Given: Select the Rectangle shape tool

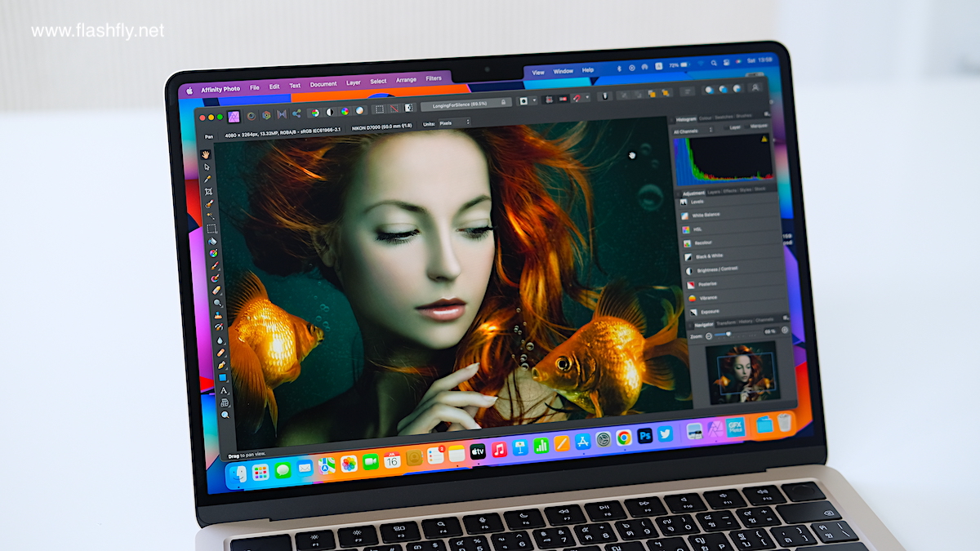Looking at the screenshot, I should click(x=222, y=378).
